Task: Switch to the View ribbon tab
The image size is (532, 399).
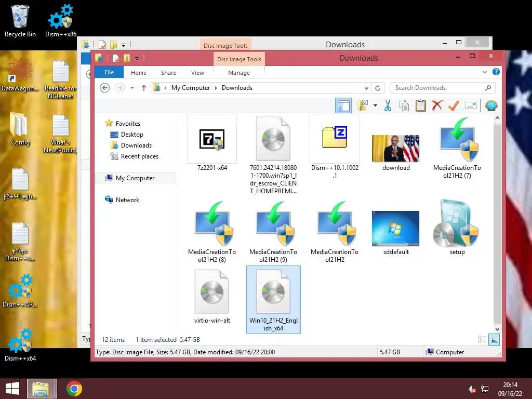Action: click(x=197, y=73)
